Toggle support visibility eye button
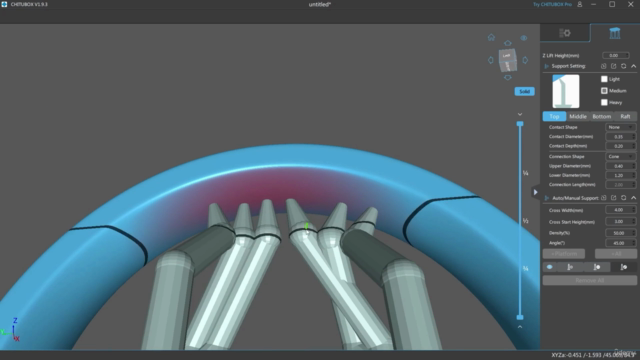Screen dimensions: 640x360 click(x=549, y=267)
